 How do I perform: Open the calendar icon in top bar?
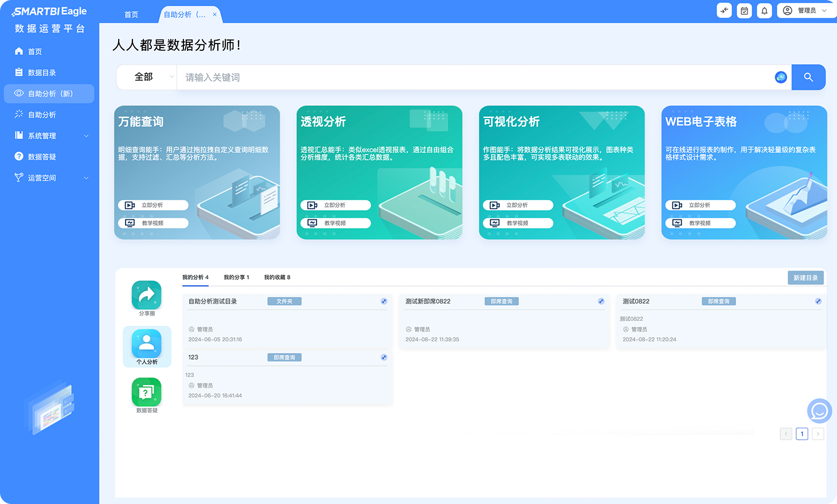click(744, 11)
